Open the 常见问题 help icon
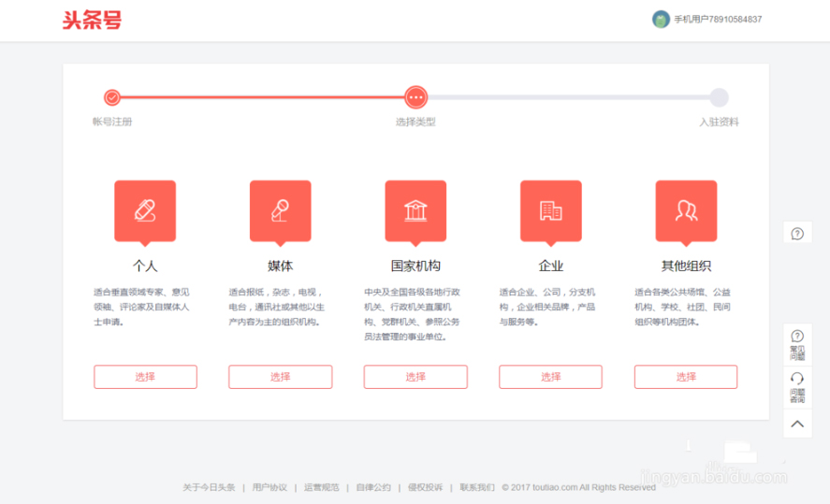The width and height of the screenshot is (830, 504). click(797, 342)
